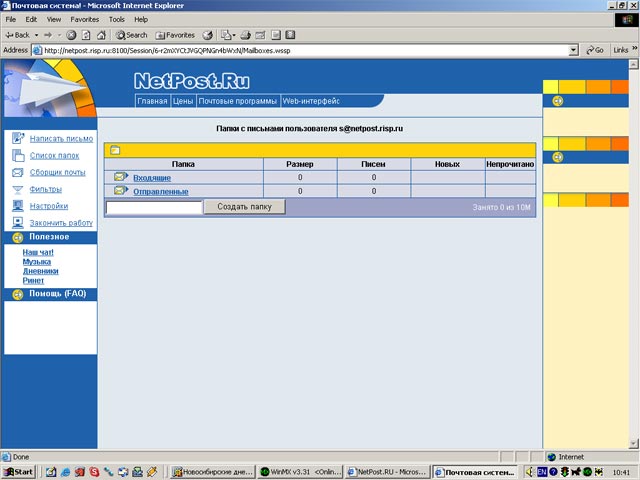The image size is (640, 480).
Task: Click the Настройки computer icon
Action: [x=18, y=206]
